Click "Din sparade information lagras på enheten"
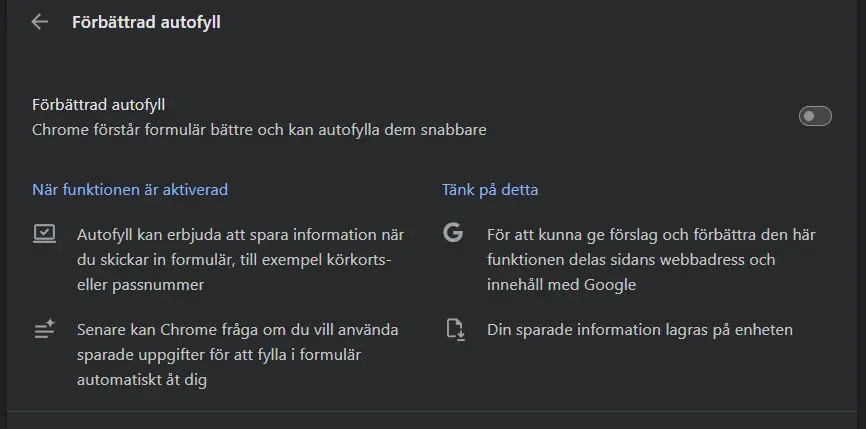This screenshot has height=429, width=866. 639,329
